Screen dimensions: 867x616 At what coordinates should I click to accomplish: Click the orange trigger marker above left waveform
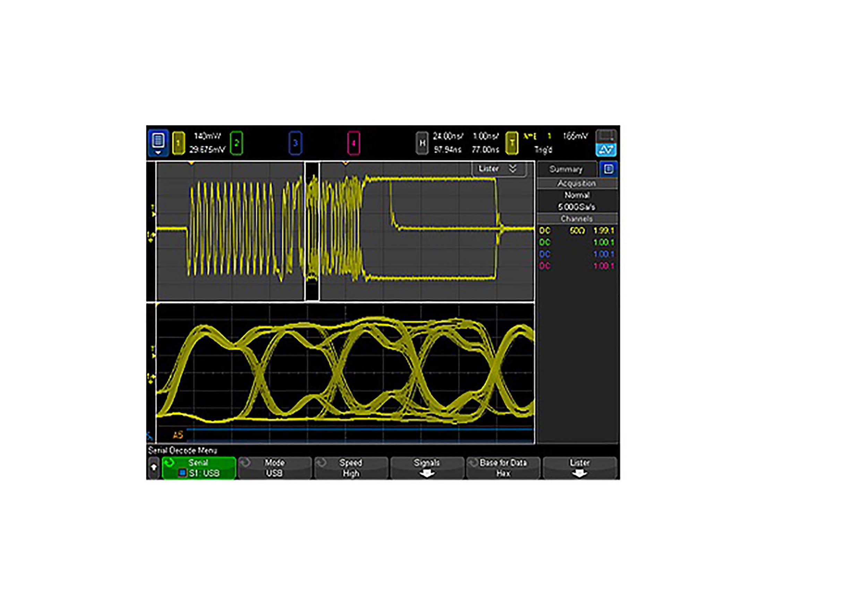click(x=192, y=164)
